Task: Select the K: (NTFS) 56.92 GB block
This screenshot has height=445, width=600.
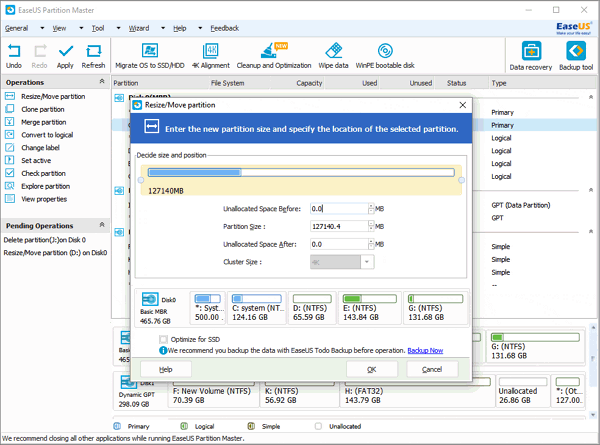Action: click(300, 391)
